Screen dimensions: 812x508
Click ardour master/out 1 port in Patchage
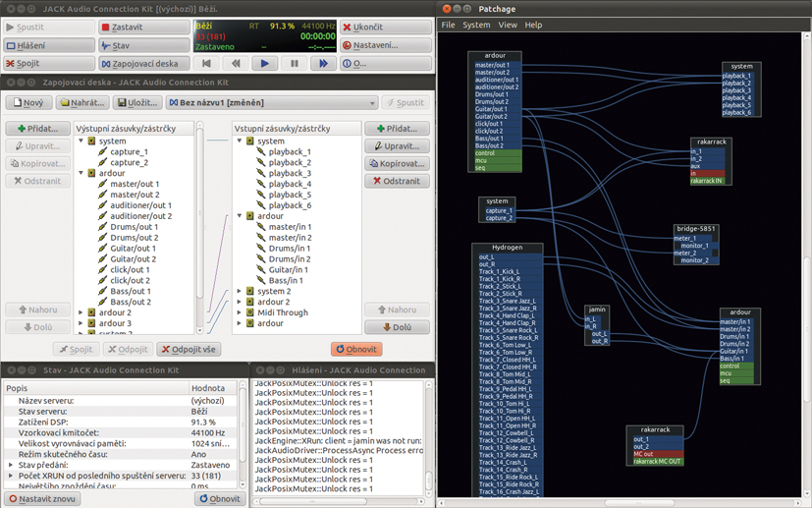[x=498, y=65]
